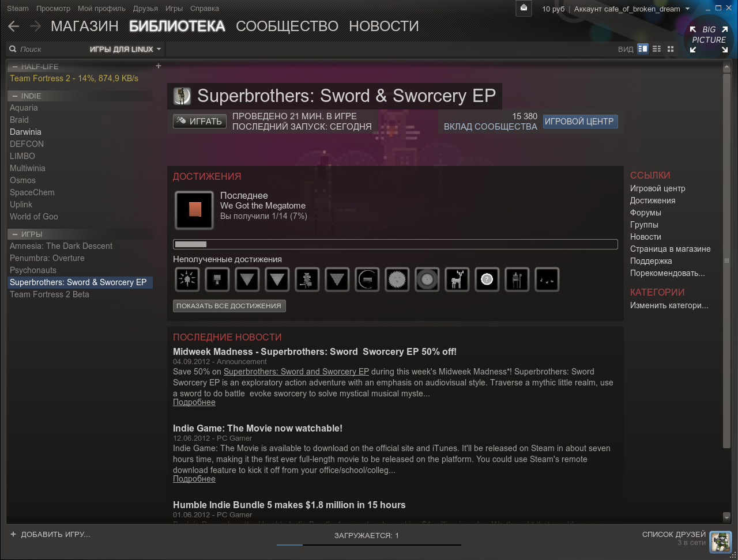Open the Игры для Linux filter dropdown
Image resolution: width=738 pixels, height=560 pixels.
click(125, 50)
